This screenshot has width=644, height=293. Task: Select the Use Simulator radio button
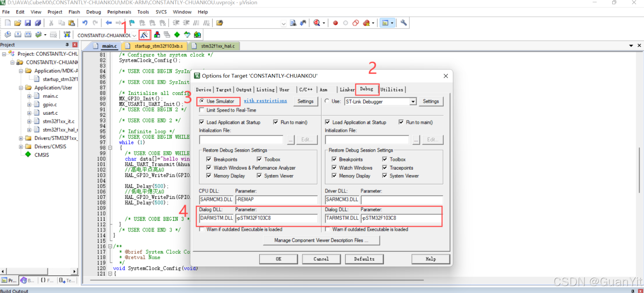202,101
